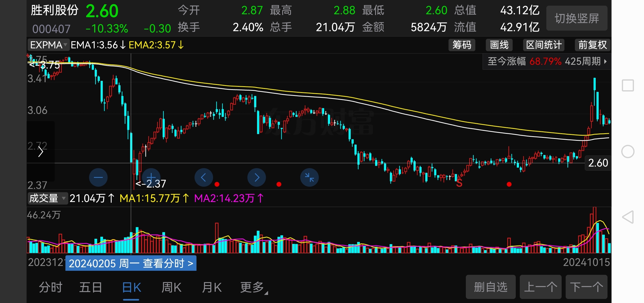Open 20240205 查看分时 link
This screenshot has width=644, height=303.
pos(131,263)
